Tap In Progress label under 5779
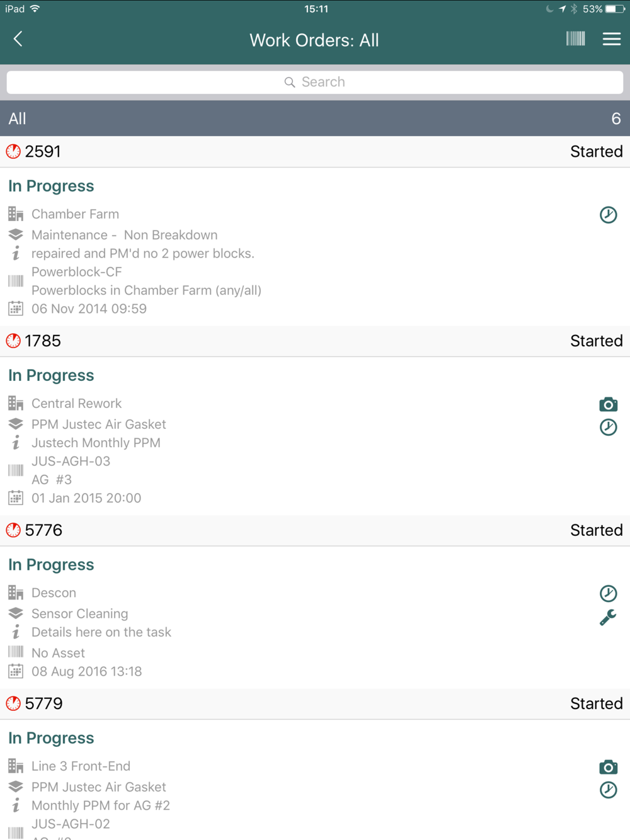Viewport: 630px width, 840px height. [x=51, y=738]
